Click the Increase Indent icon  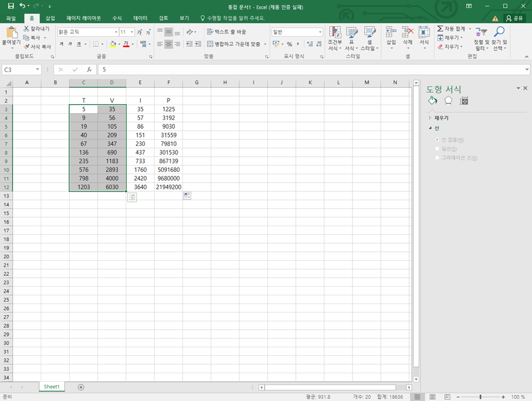click(x=198, y=44)
